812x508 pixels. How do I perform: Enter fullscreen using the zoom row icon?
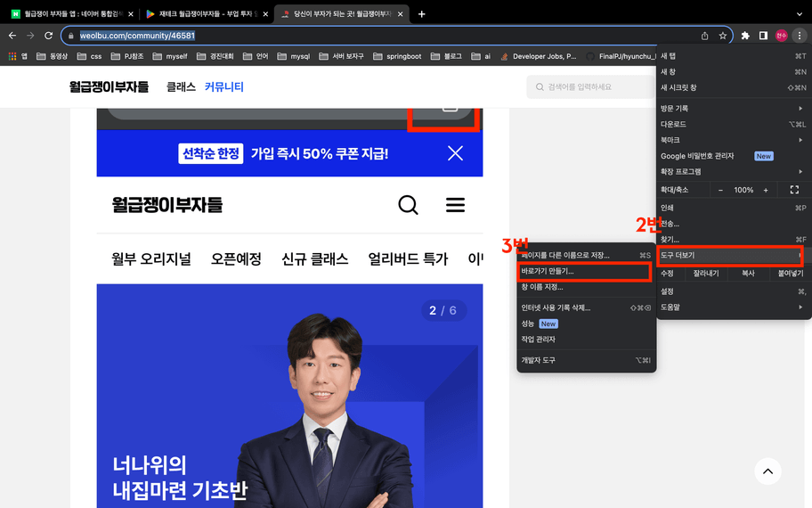(x=794, y=190)
